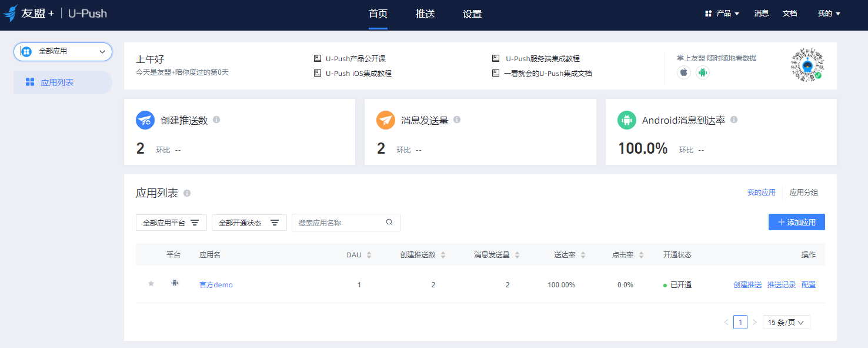Image resolution: width=868 pixels, height=348 pixels.
Task: Open the U-Push服务端集成教程 link
Action: coord(543,59)
